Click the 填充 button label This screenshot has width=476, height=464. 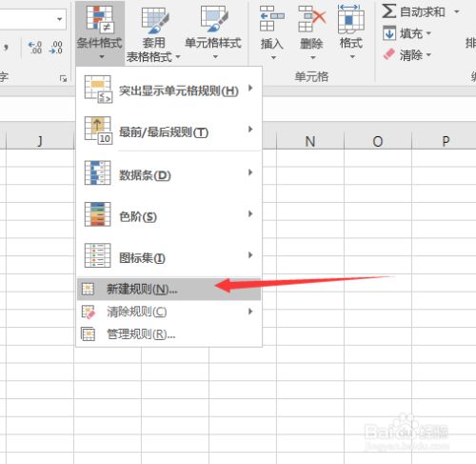(x=411, y=33)
